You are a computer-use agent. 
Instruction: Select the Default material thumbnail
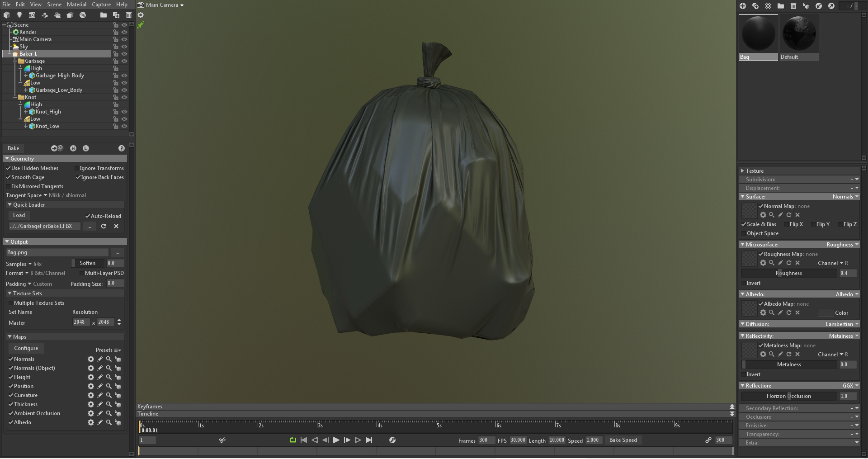tap(799, 38)
